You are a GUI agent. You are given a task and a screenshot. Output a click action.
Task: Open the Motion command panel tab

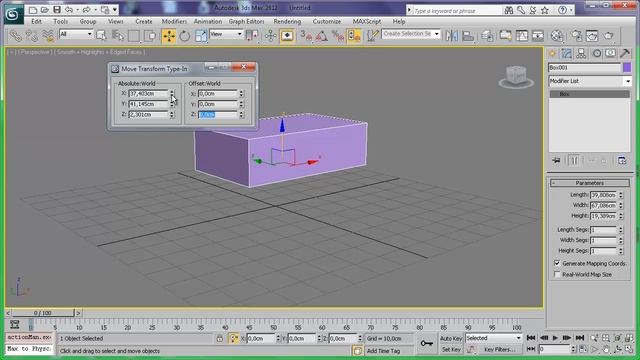pos(596,53)
